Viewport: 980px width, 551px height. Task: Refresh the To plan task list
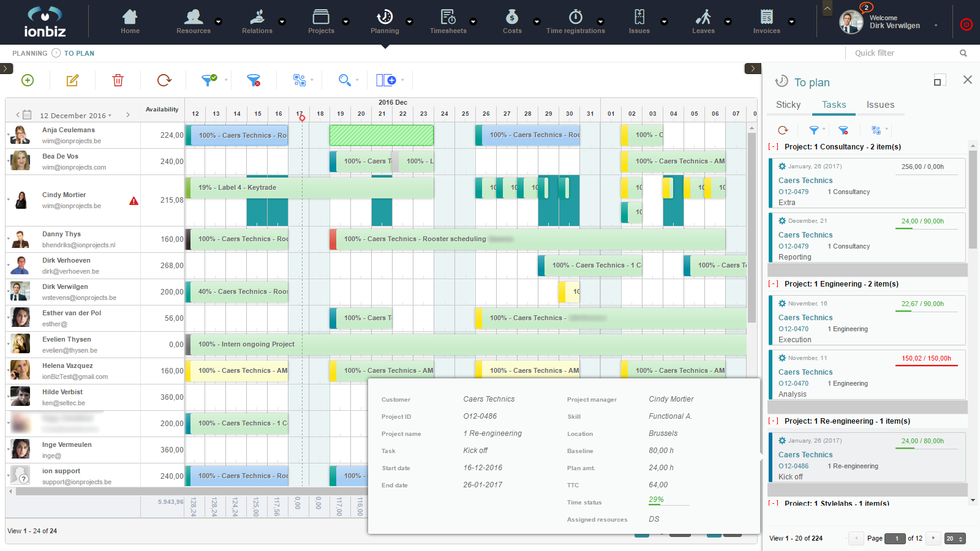783,130
